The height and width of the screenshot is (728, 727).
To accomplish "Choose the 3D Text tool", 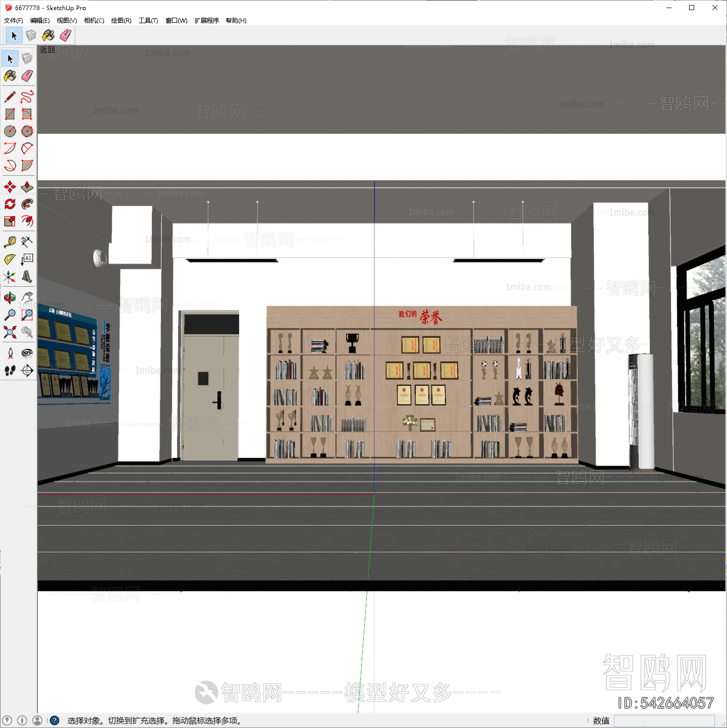I will click(27, 277).
